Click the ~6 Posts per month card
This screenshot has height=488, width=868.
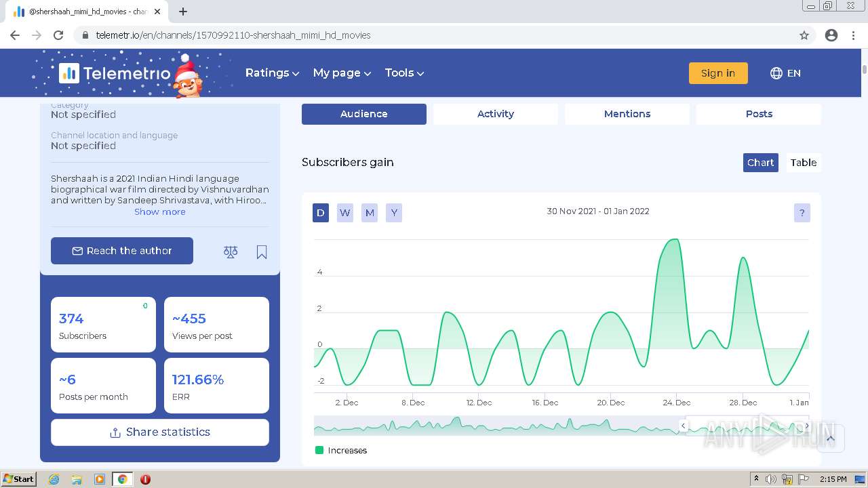click(103, 386)
